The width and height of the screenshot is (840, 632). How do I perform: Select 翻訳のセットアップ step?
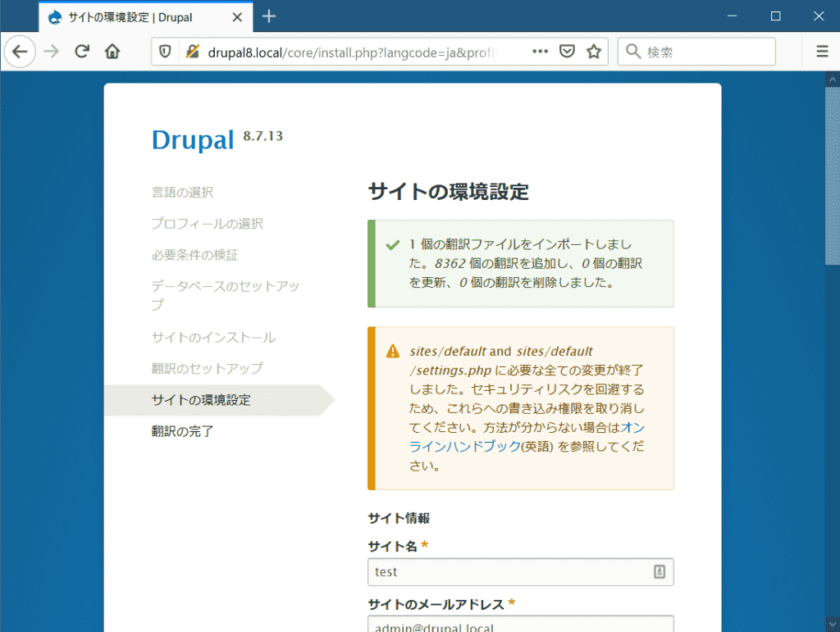[x=208, y=368]
